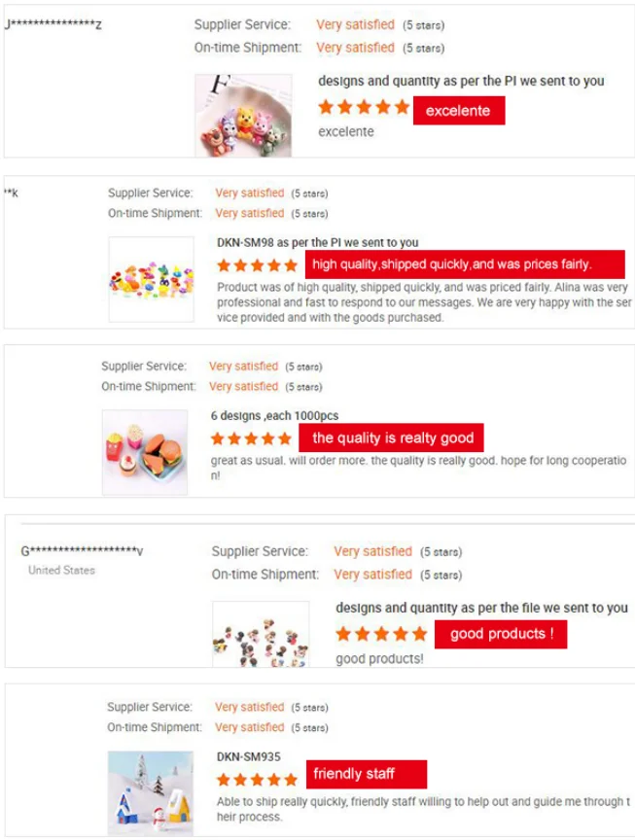
Task: Open the '6 designs, each 1000pcs' product title
Action: point(274,415)
